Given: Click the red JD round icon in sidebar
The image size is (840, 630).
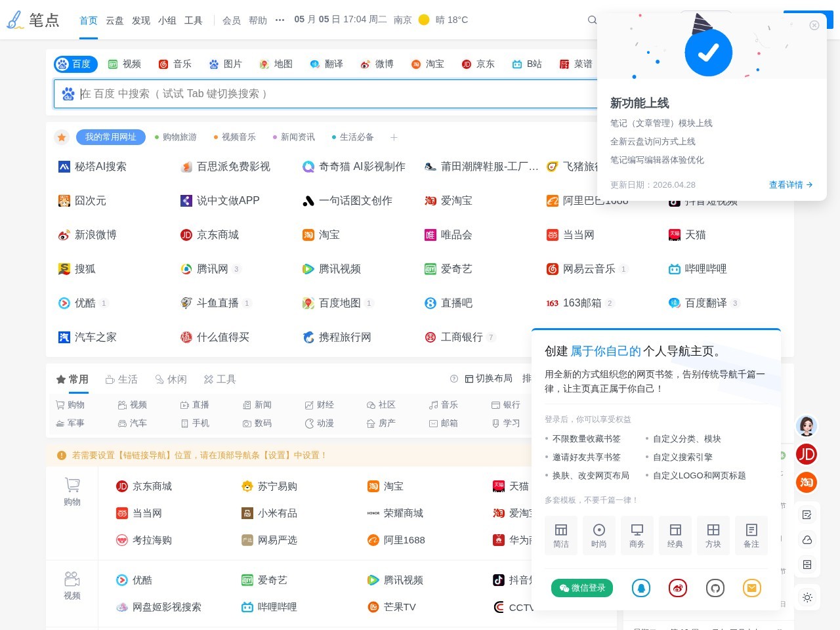Looking at the screenshot, I should point(807,454).
